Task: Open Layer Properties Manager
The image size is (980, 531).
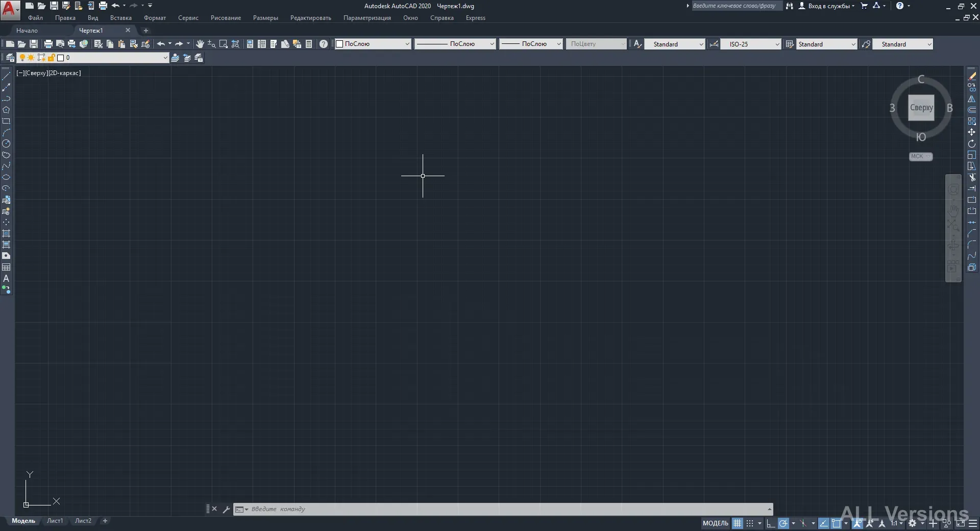Action: coord(10,58)
